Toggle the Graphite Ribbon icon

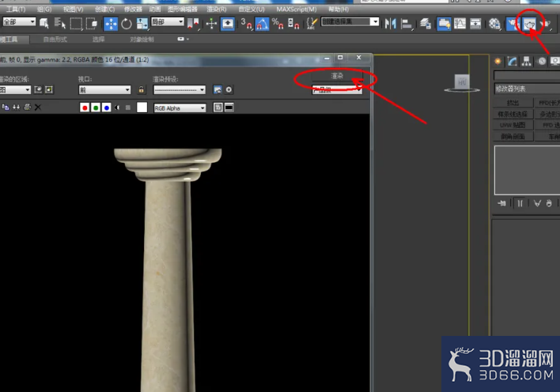pos(444,24)
